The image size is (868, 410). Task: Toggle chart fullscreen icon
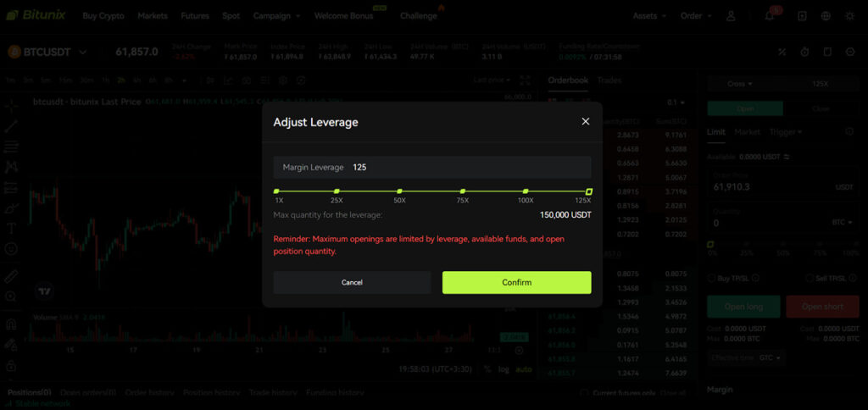(x=526, y=80)
